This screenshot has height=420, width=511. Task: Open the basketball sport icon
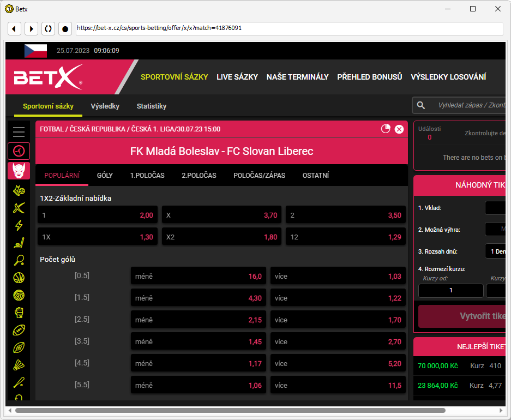click(19, 278)
